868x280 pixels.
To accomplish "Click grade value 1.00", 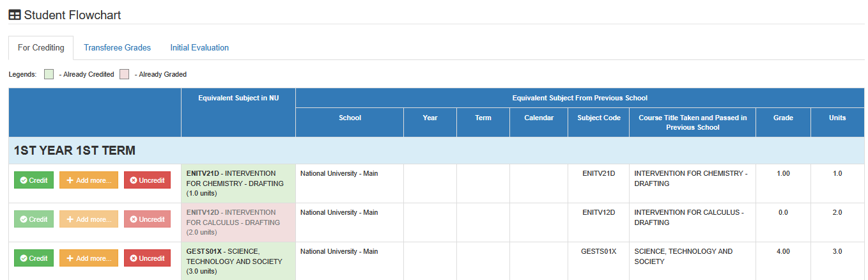I will (x=783, y=173).
